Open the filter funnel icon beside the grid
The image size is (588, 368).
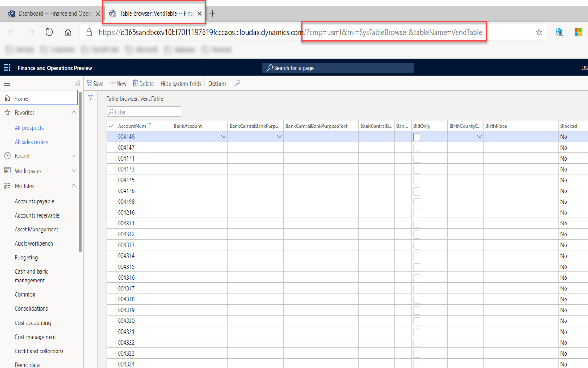pos(90,98)
